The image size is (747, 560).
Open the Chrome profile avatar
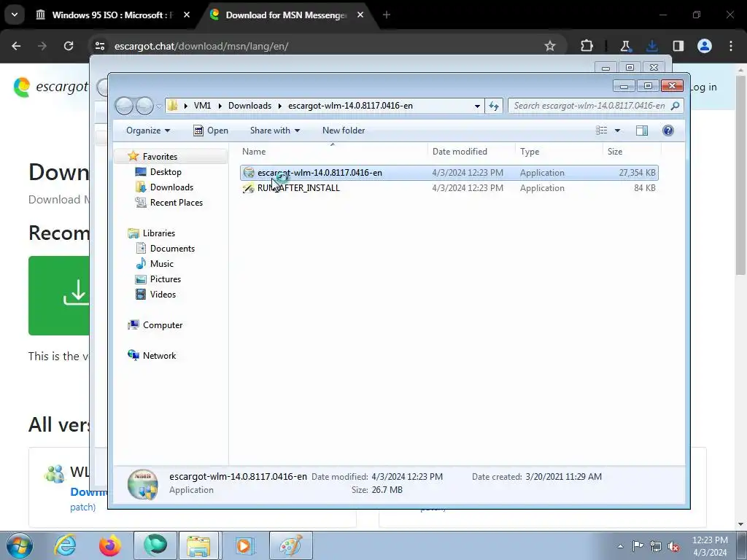pos(704,46)
